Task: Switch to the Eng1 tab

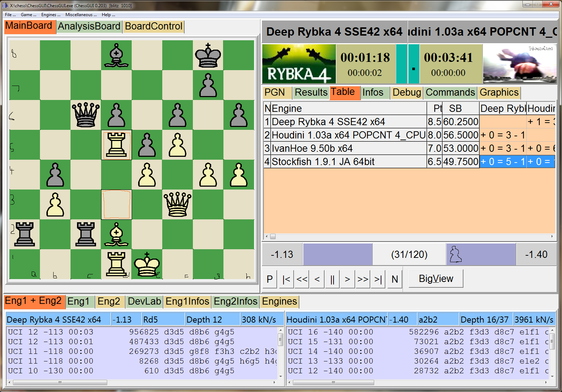Action: point(81,301)
